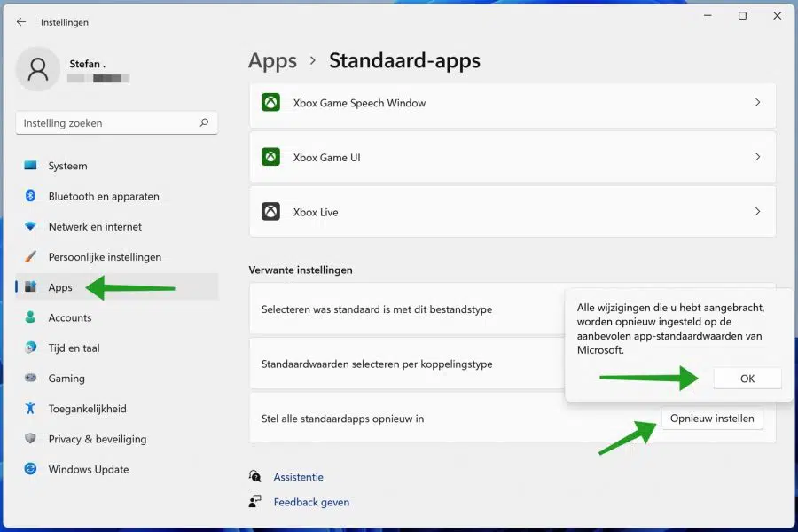
Task: Open Bluetooth en apparaten section
Action: (x=116, y=196)
